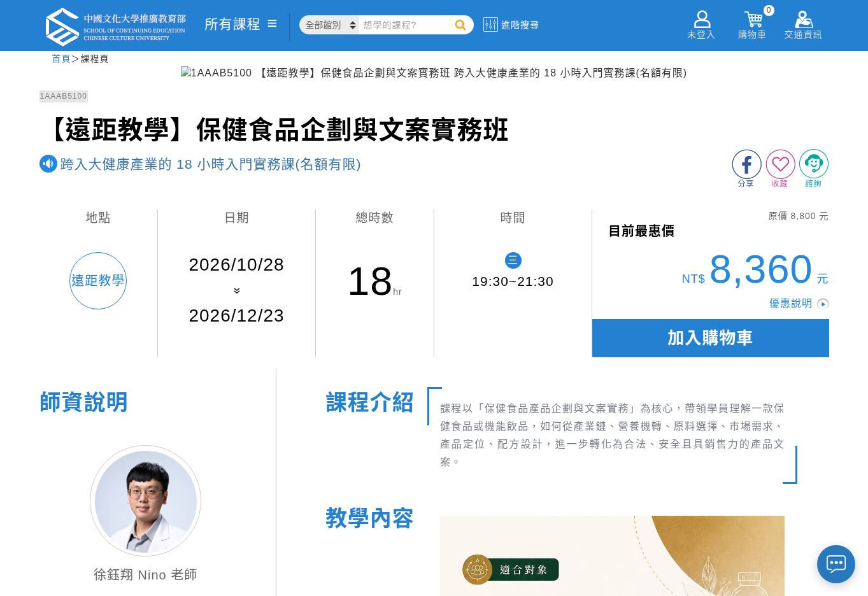Open the 諮詢 consultation icon
The width and height of the screenshot is (868, 596).
(814, 169)
